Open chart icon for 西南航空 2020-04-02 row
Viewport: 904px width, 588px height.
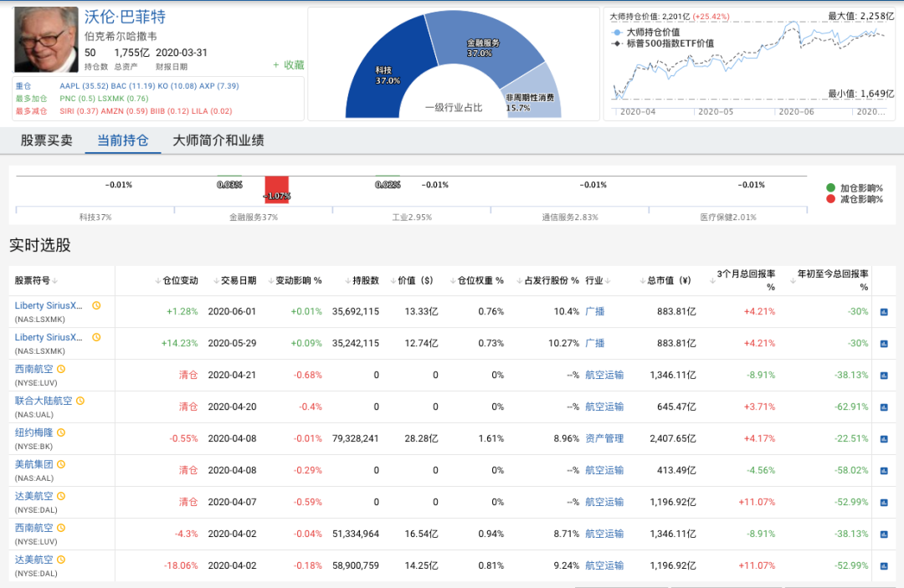tap(884, 534)
